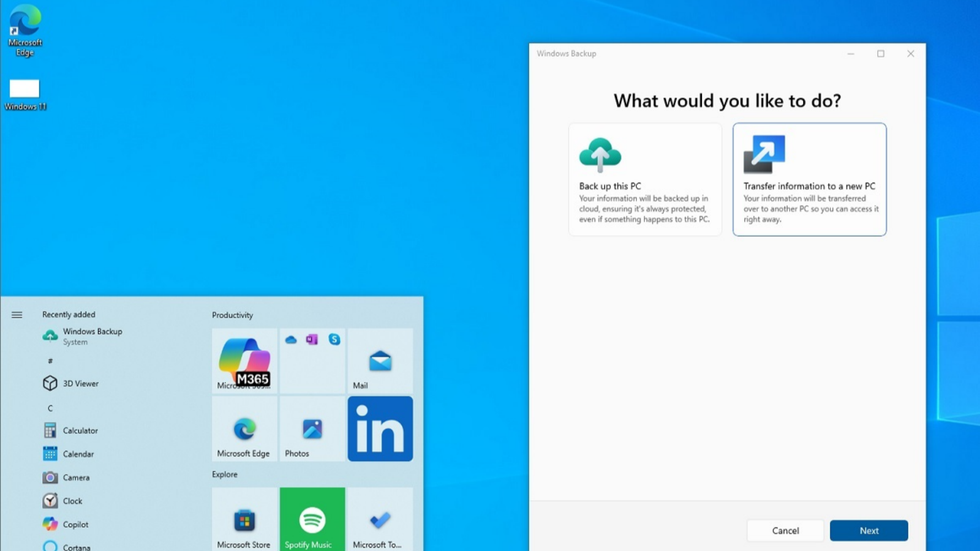
Task: Launch Spotify Music tile
Action: tap(312, 520)
